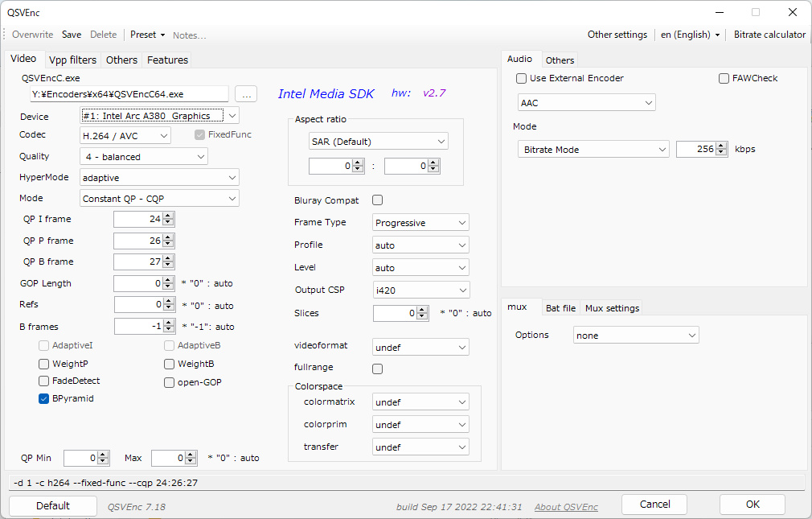Disable the BPyramid checkbox
This screenshot has height=519, width=812.
click(x=44, y=399)
